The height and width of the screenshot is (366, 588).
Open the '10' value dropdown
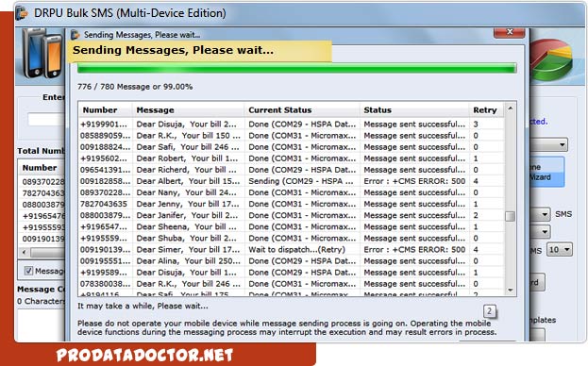click(x=560, y=249)
